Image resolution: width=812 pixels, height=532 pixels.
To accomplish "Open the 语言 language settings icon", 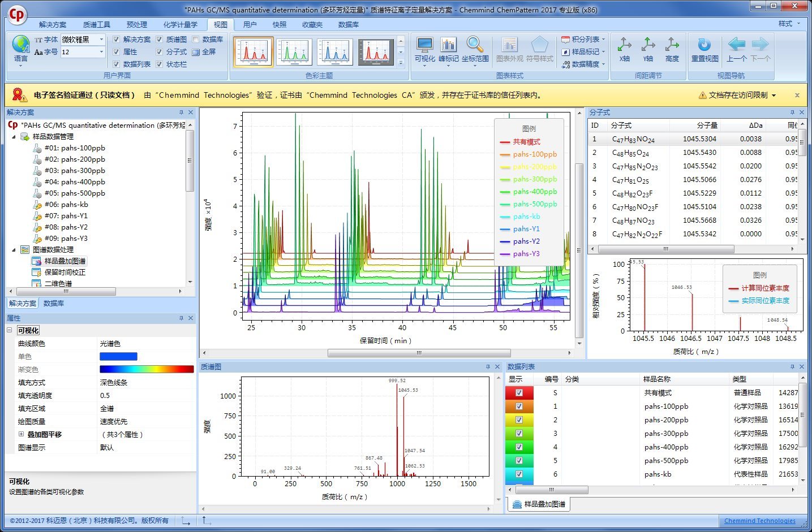I will tap(20, 45).
